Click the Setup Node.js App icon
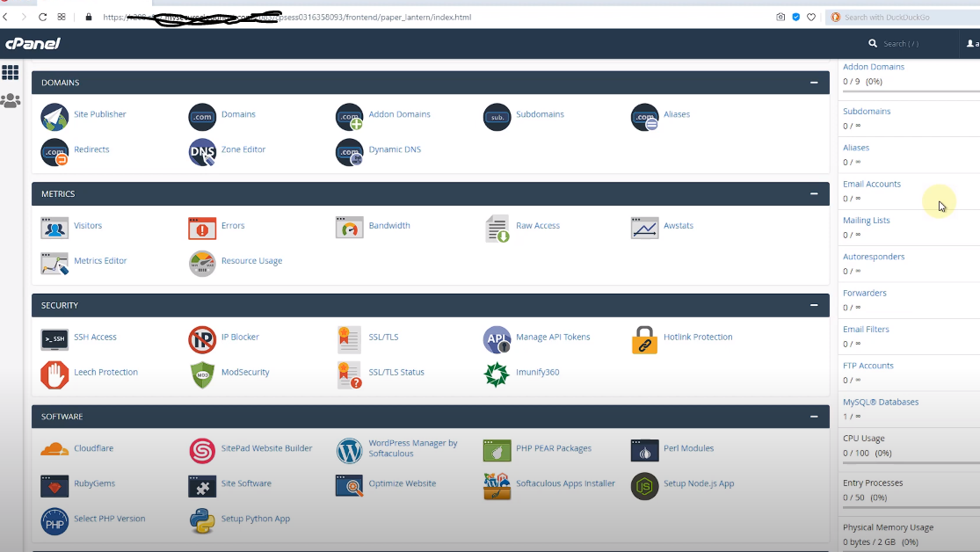This screenshot has height=552, width=980. 644,486
